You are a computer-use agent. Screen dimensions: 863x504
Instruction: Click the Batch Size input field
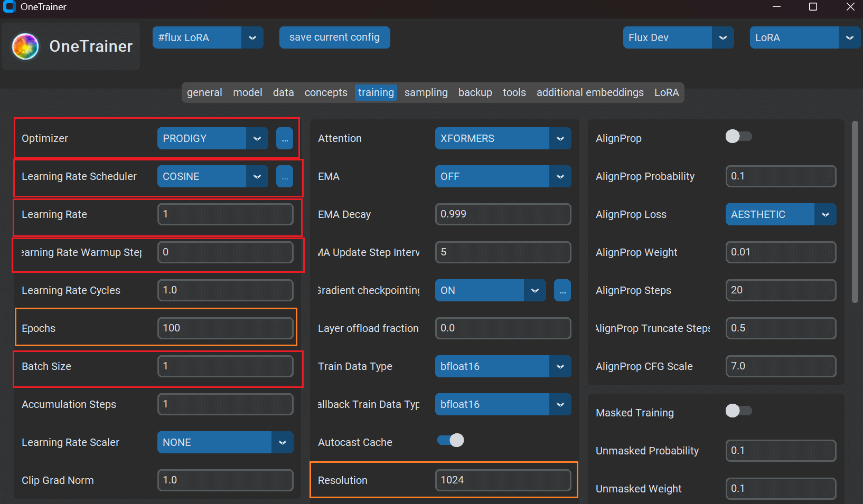pyautogui.click(x=226, y=366)
